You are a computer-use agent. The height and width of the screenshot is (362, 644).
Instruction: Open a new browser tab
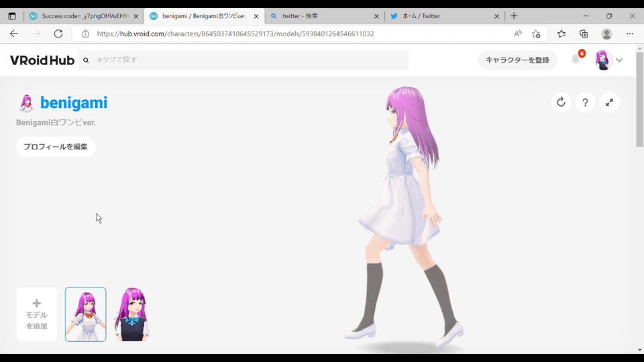tap(514, 16)
